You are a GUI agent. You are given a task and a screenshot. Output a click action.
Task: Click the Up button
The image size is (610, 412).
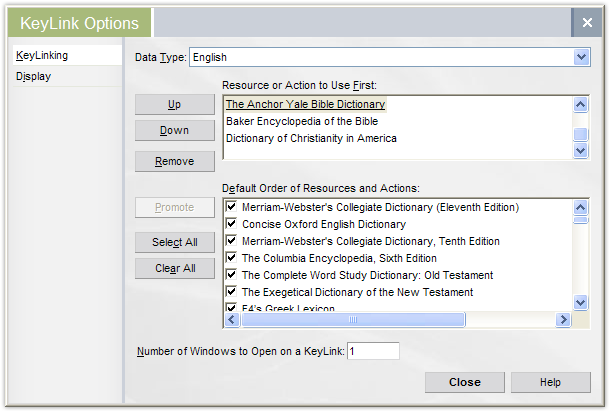[x=175, y=104]
